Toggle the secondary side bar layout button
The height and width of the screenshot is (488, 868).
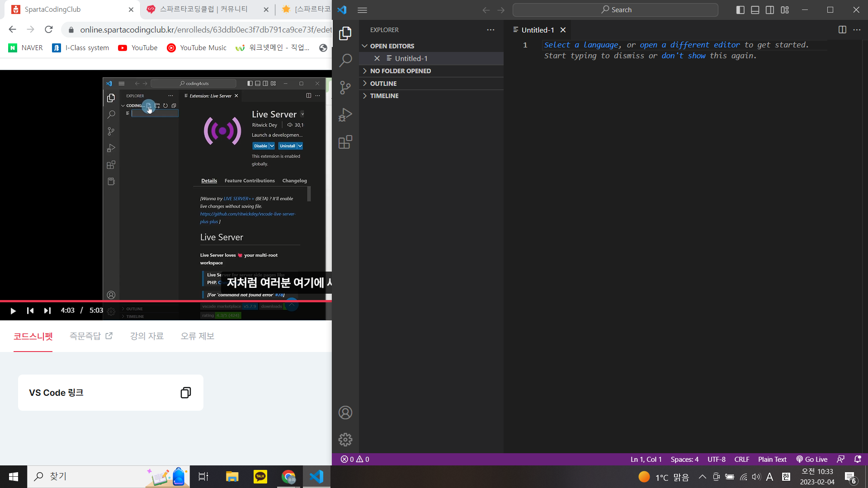tap(770, 10)
